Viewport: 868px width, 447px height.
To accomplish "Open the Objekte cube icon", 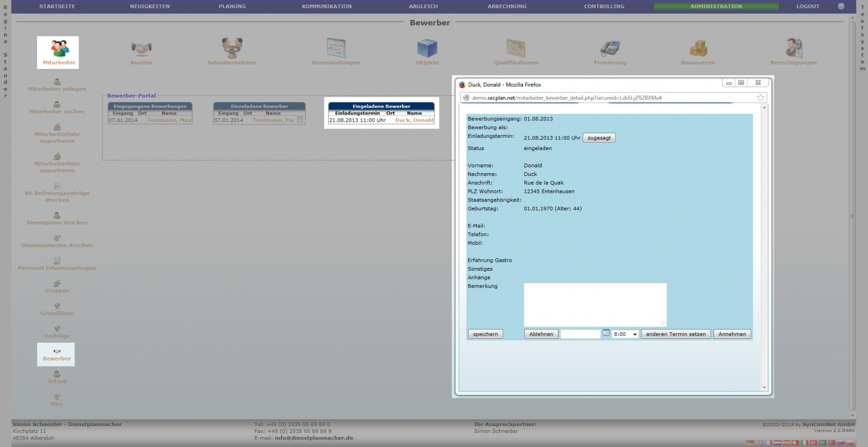I will [x=427, y=48].
